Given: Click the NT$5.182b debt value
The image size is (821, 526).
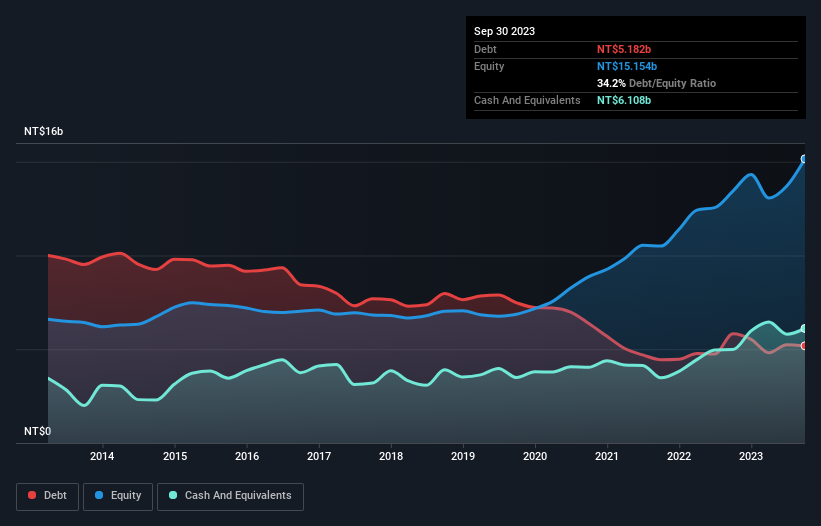Looking at the screenshot, I should click(x=624, y=49).
